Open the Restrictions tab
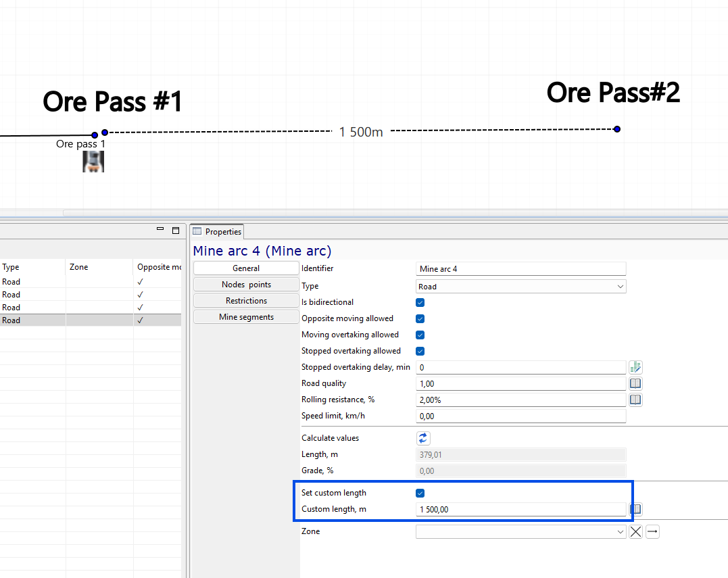728x578 pixels. click(246, 301)
